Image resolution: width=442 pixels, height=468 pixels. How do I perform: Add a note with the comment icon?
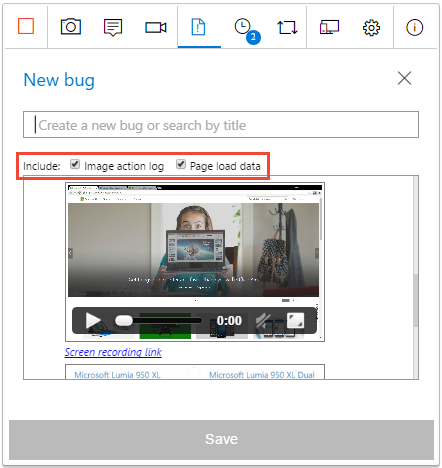(x=113, y=27)
